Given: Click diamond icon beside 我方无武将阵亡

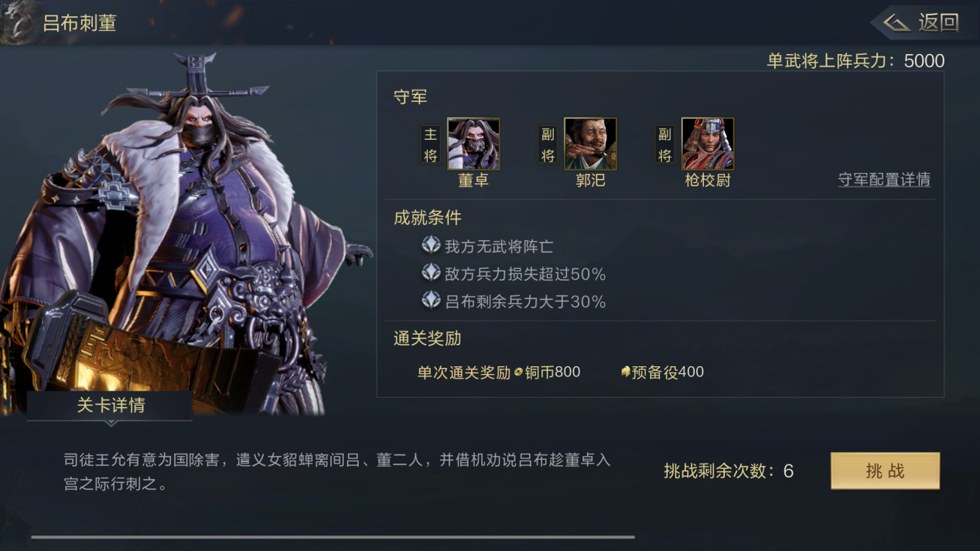Looking at the screenshot, I should click(x=431, y=246).
